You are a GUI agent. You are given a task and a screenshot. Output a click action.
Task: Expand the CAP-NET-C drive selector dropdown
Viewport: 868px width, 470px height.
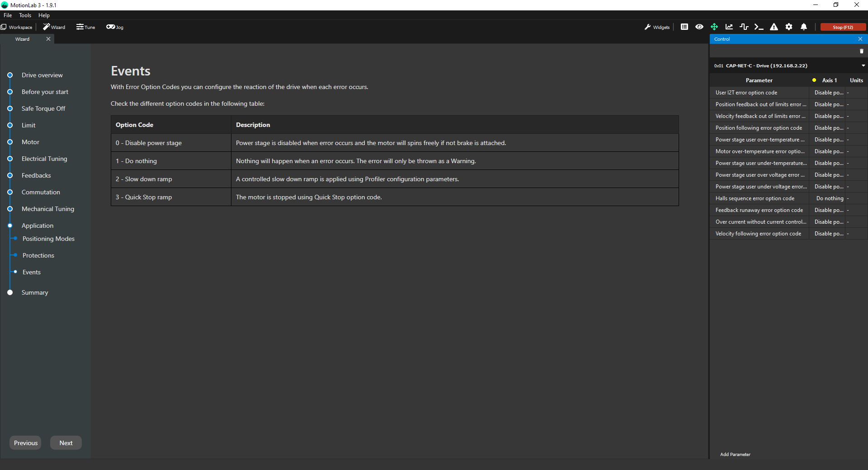pyautogui.click(x=863, y=66)
